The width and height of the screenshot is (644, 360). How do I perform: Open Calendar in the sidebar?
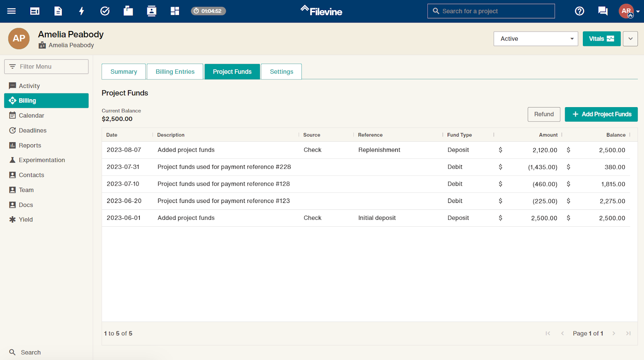[x=46, y=116]
